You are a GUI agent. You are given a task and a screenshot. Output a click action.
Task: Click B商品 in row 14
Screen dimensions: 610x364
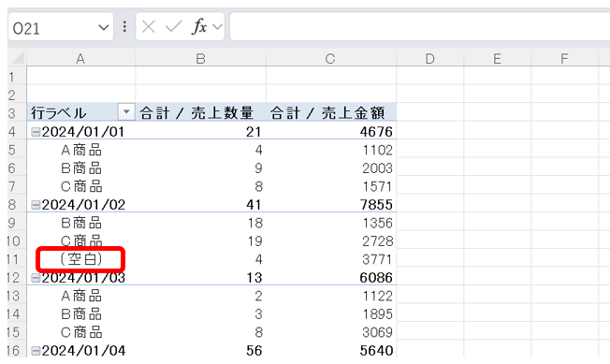coord(81,314)
